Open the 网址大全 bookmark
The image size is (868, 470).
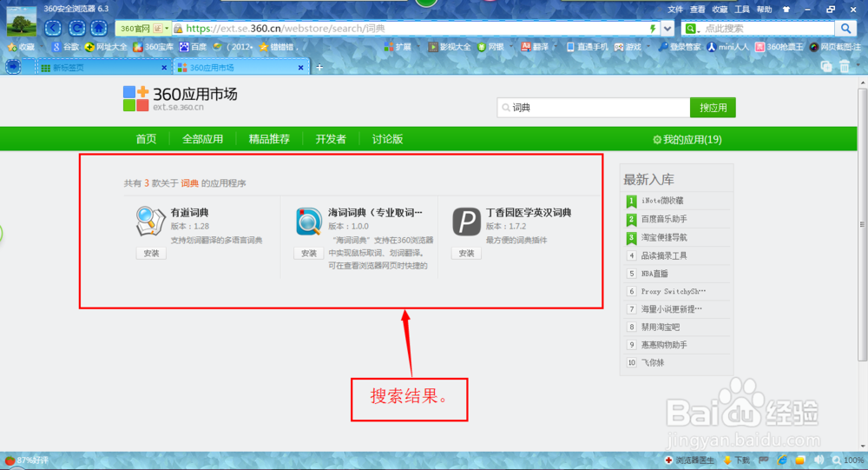pos(106,47)
